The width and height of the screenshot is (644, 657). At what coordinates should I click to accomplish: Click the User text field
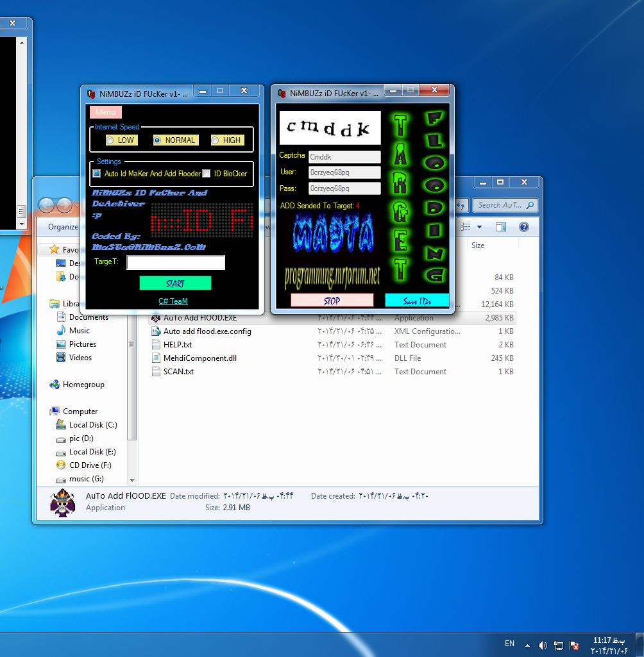coord(344,172)
